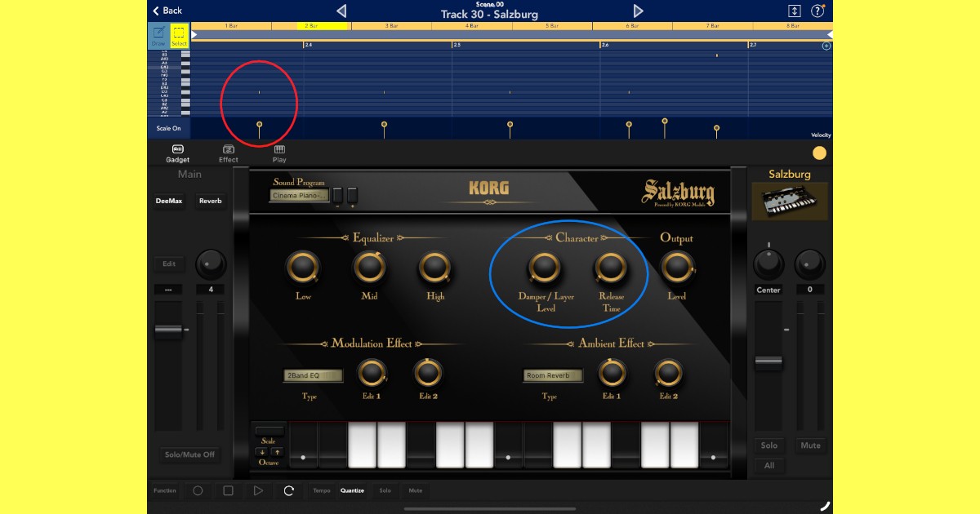Click the Reverb effect button
Screen dimensions: 980x514
click(210, 201)
